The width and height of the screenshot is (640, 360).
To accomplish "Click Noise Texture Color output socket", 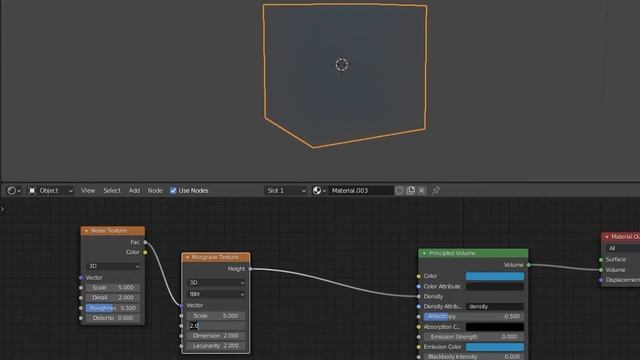I will (145, 252).
